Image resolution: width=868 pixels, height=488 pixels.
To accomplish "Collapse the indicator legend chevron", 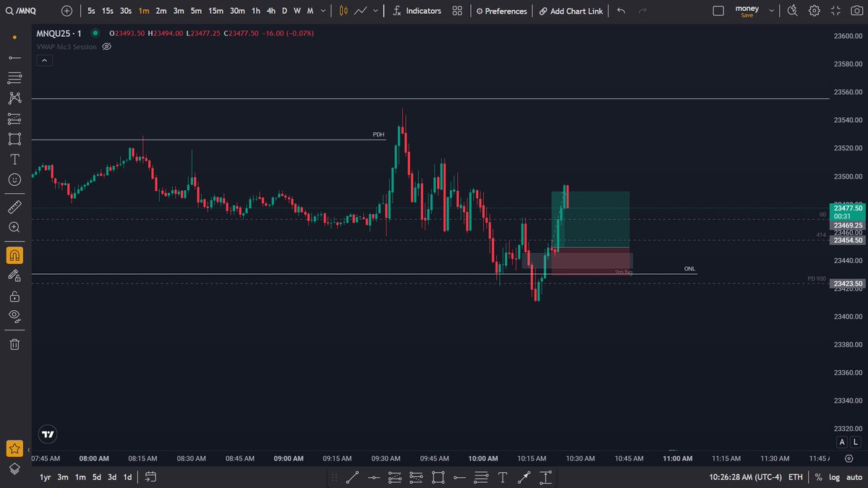I will pyautogui.click(x=44, y=61).
